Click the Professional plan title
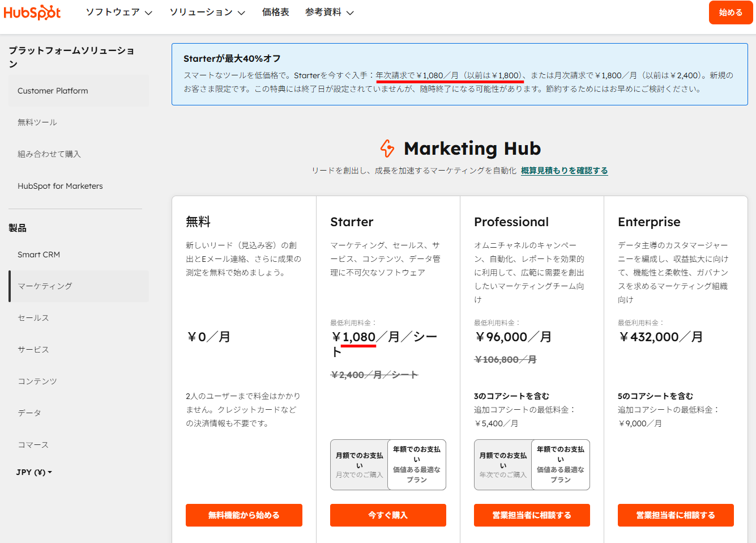The image size is (756, 543). tap(511, 222)
